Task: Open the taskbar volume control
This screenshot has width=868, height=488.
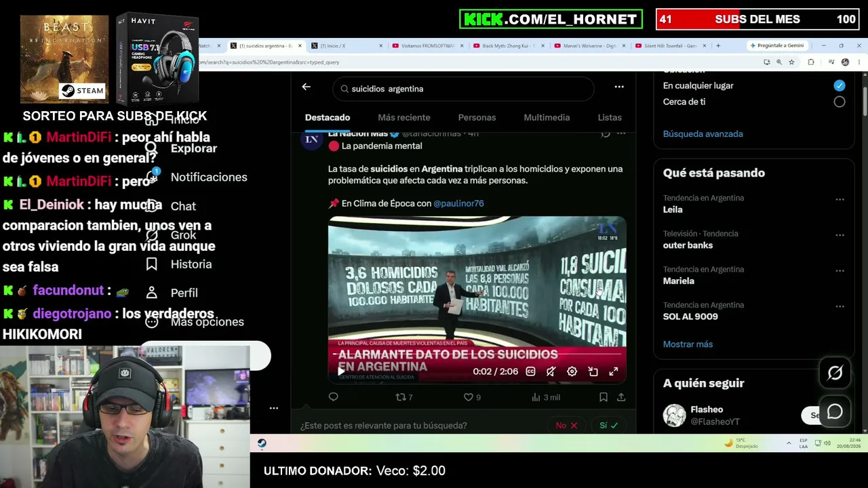Action: [827, 443]
